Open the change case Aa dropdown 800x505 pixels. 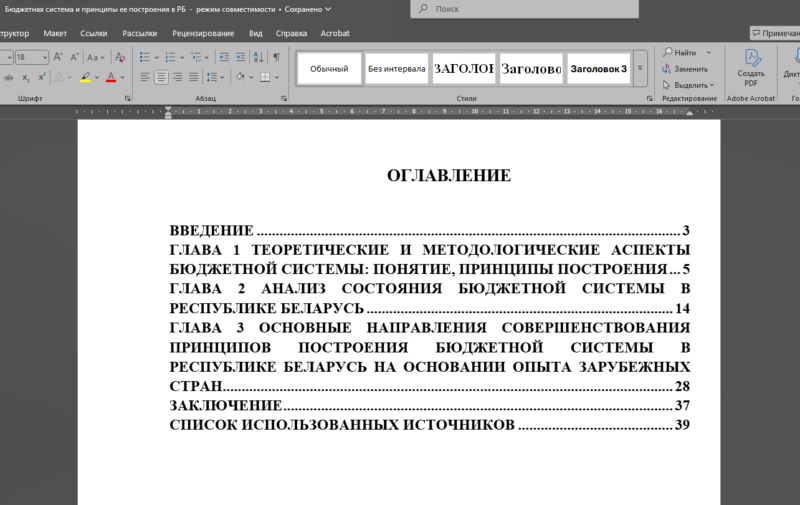coord(95,57)
